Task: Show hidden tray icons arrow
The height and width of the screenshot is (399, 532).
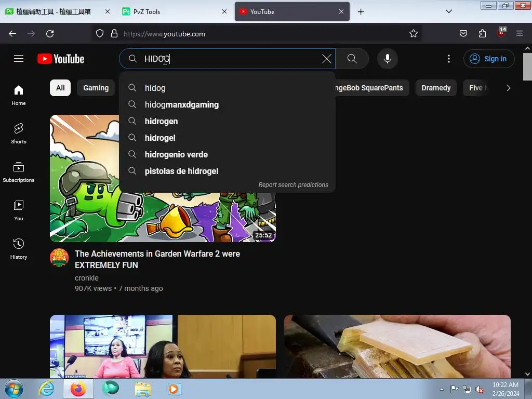Action: 442,389
